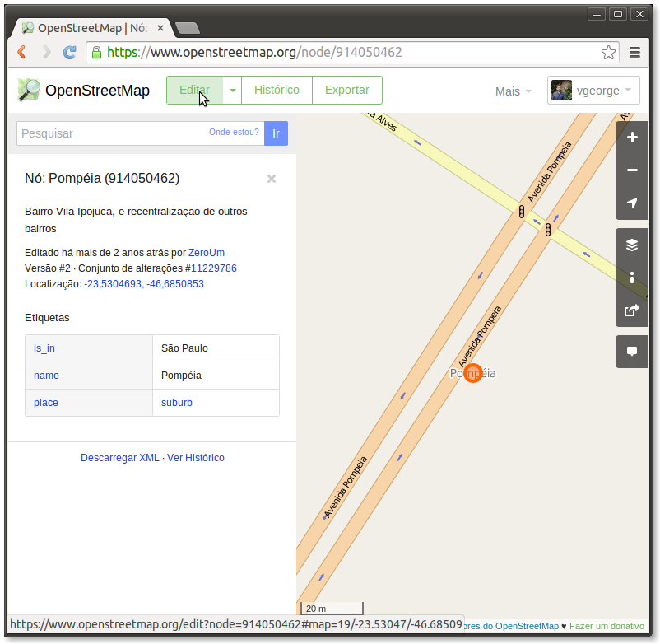Viewport: 660px width, 644px height.
Task: Open the map key info icon
Action: (x=632, y=278)
